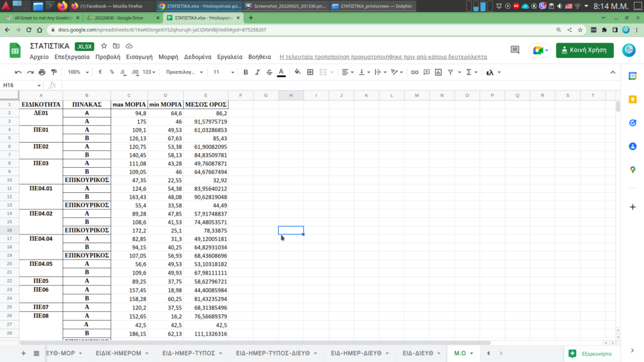This screenshot has width=644, height=362.
Task: Switch to the ΕΙΔ-ΔΙΕΥΘ sheet tab
Action: point(418,353)
